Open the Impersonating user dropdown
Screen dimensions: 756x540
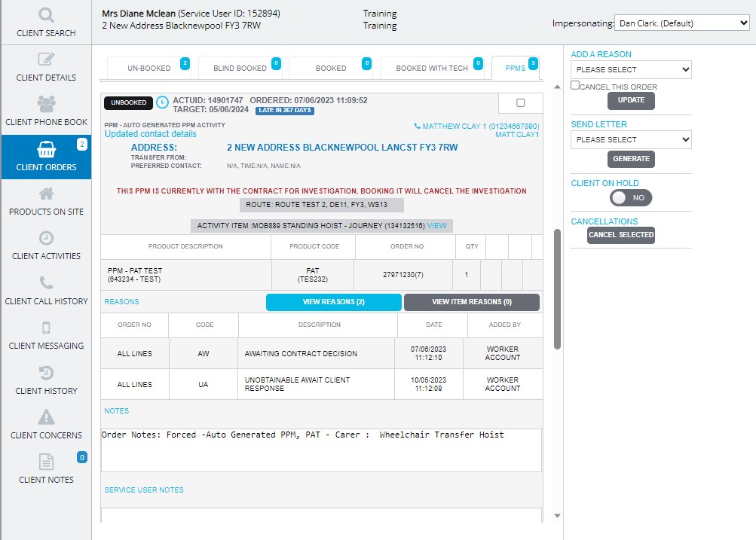point(681,23)
